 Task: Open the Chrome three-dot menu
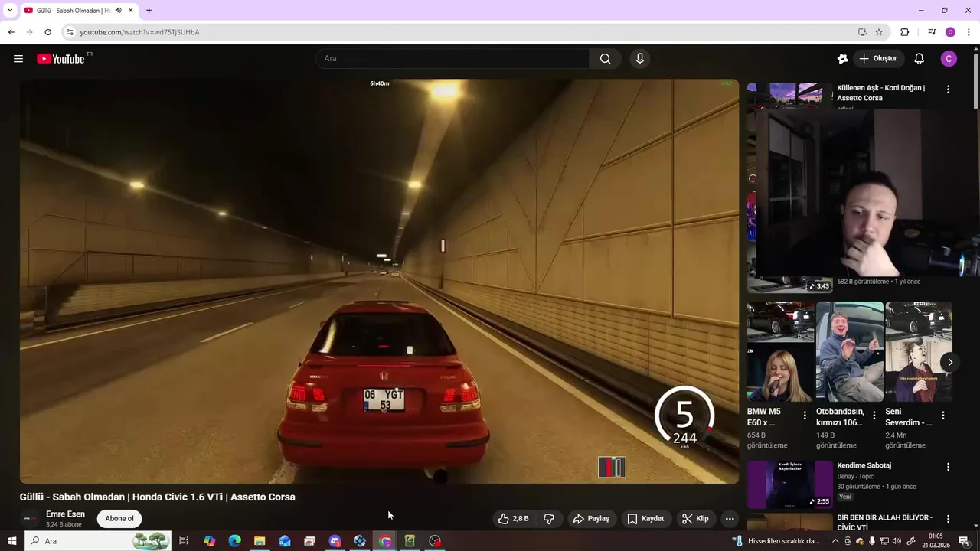pyautogui.click(x=969, y=32)
